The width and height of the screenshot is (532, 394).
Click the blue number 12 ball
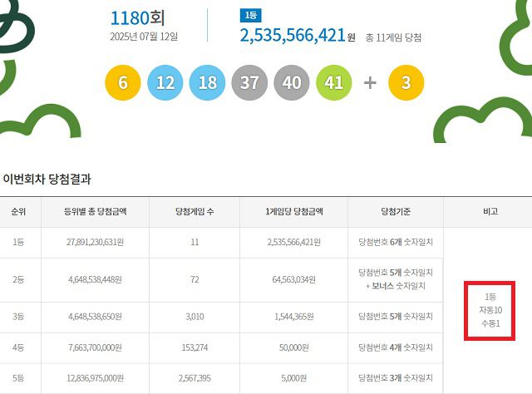165,82
